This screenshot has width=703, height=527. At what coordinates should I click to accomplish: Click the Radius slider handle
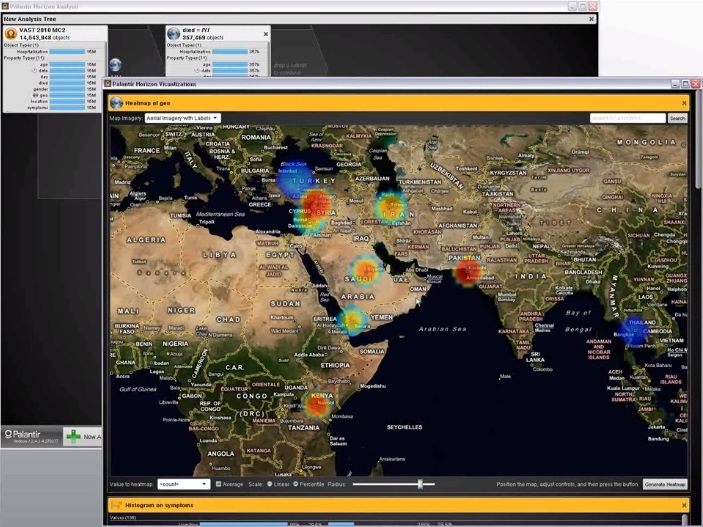click(420, 484)
